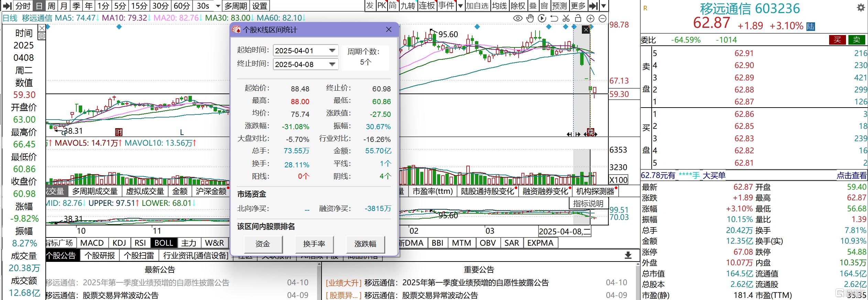The width and height of the screenshot is (868, 300).
Task: Click the red 买 buy button
Action: coord(837,40)
